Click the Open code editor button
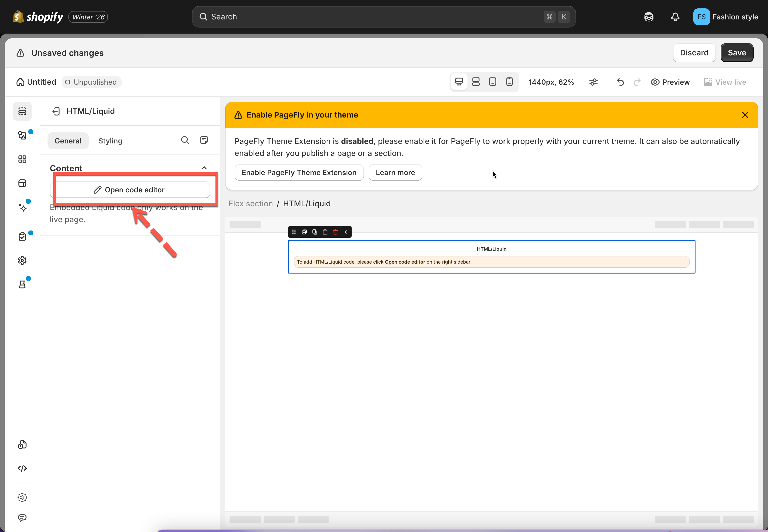The height and width of the screenshot is (532, 768). (x=130, y=190)
